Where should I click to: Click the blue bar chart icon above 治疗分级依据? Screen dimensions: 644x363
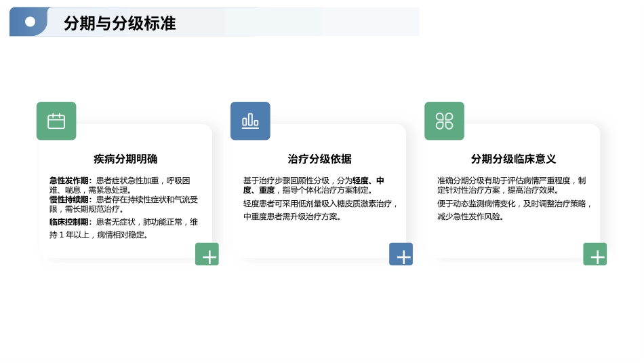point(250,121)
